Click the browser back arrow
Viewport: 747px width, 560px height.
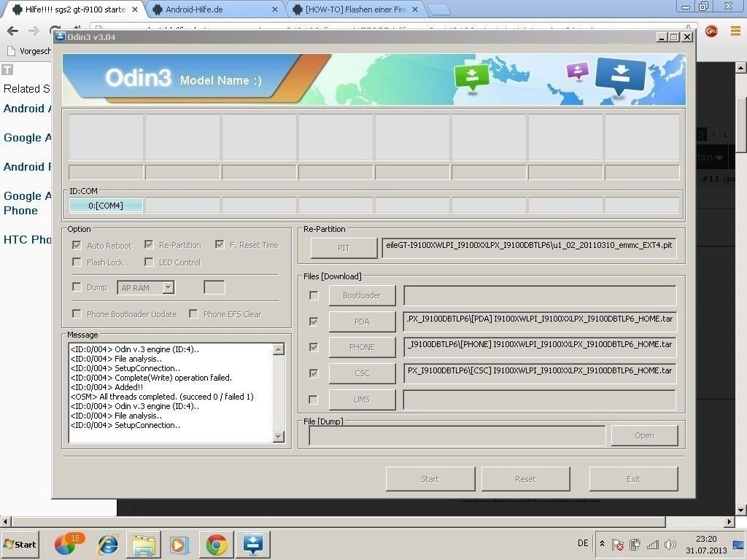point(13,31)
